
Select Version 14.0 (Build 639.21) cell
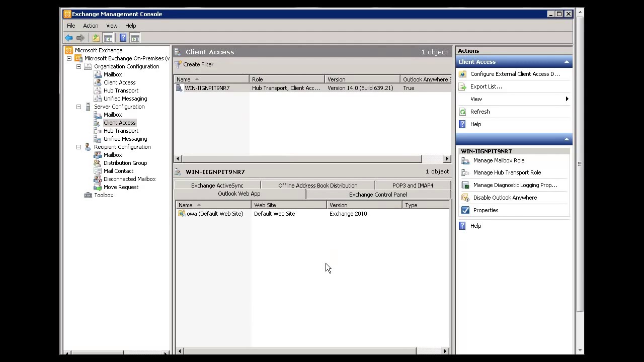(360, 88)
